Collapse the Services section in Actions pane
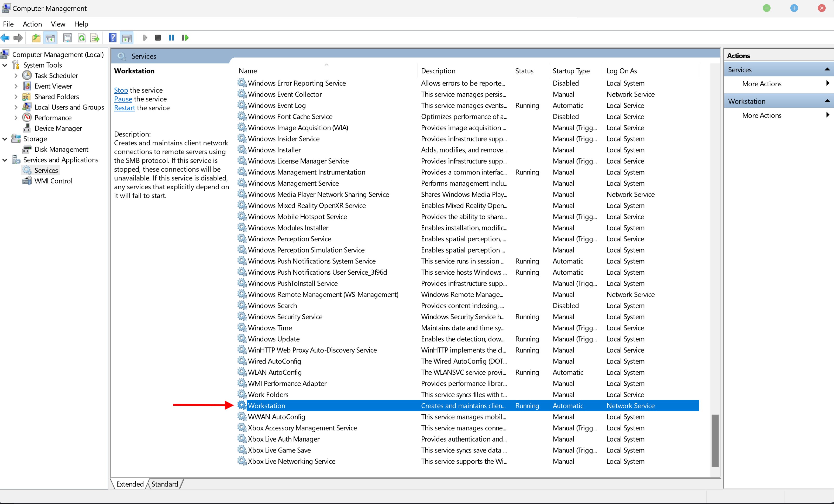834x504 pixels. point(827,69)
